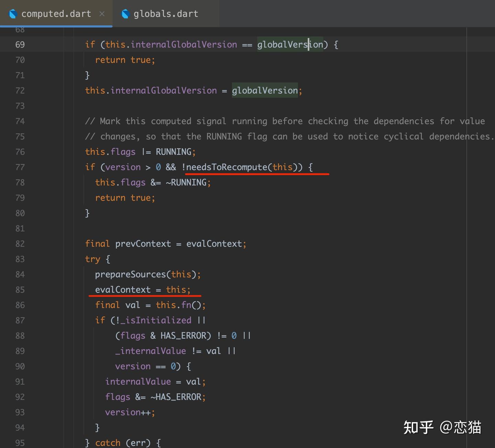Click line number 85 in the gutter
This screenshot has width=495, height=448.
[20, 290]
